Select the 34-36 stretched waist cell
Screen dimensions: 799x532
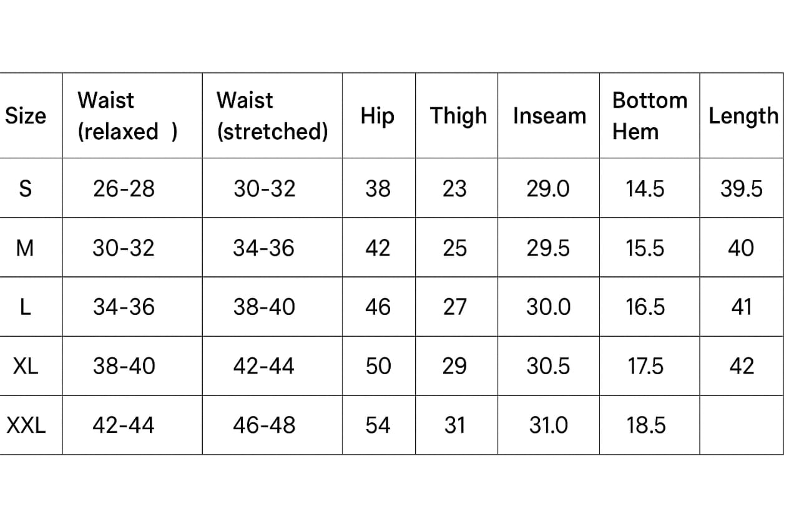click(x=263, y=248)
